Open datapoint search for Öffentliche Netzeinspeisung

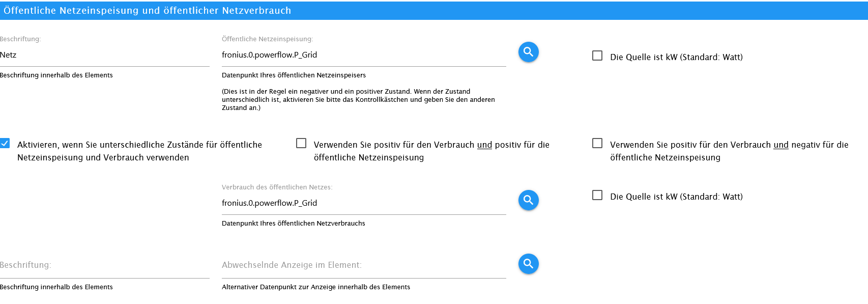528,52
